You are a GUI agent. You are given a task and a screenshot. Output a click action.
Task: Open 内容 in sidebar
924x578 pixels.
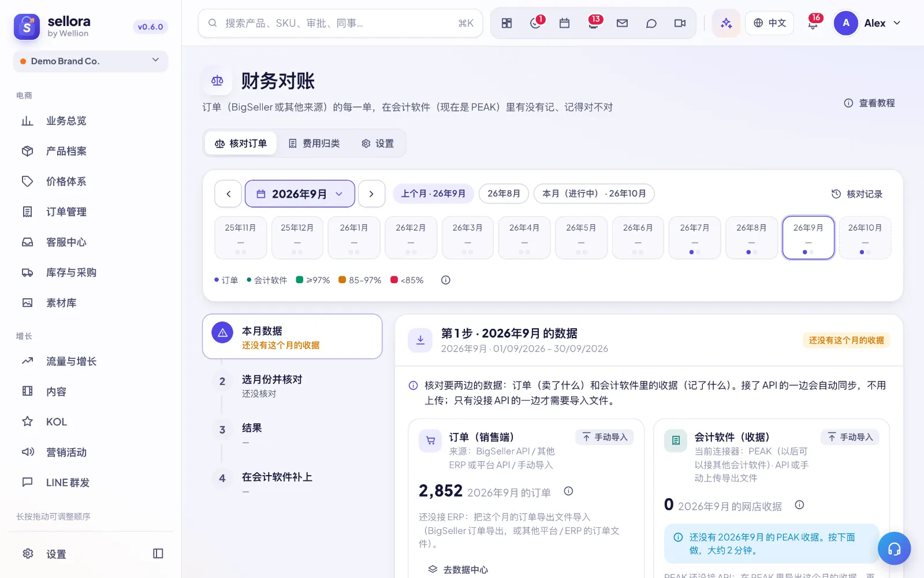pos(91,392)
